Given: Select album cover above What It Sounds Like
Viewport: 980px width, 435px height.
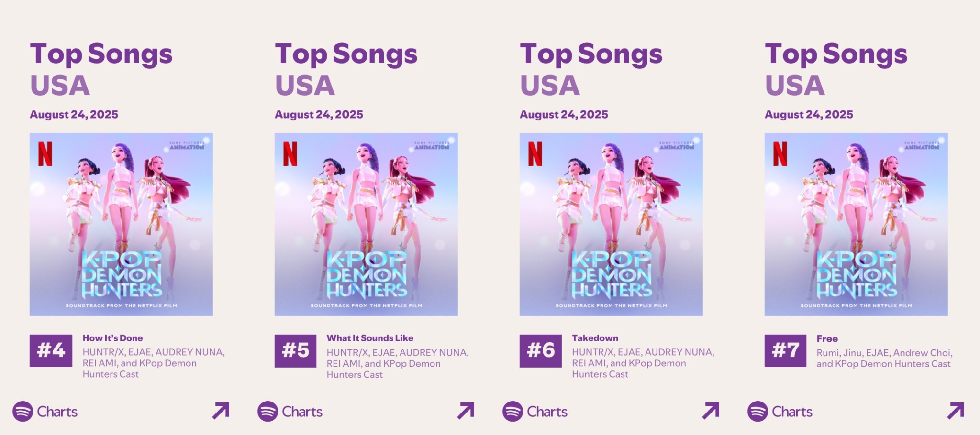Looking at the screenshot, I should pyautogui.click(x=366, y=225).
